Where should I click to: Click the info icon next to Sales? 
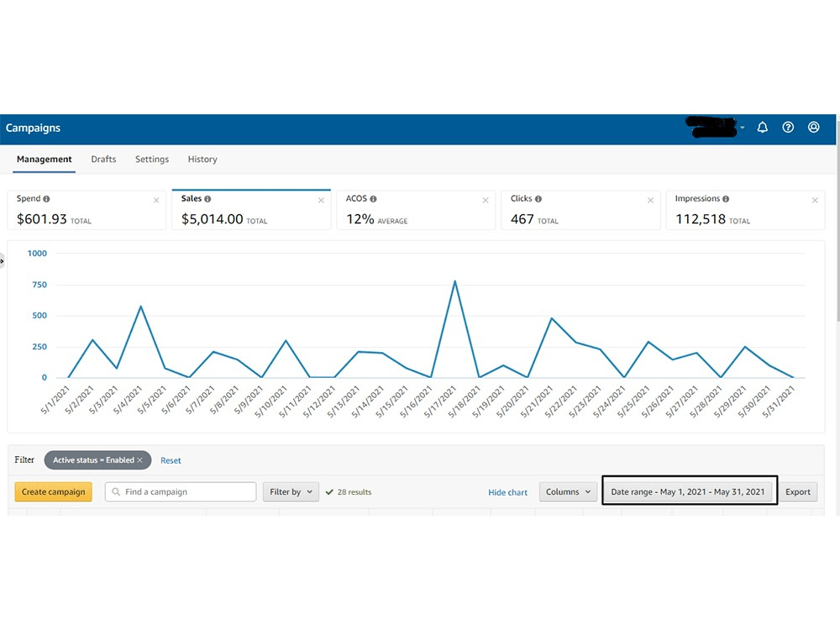tap(207, 199)
